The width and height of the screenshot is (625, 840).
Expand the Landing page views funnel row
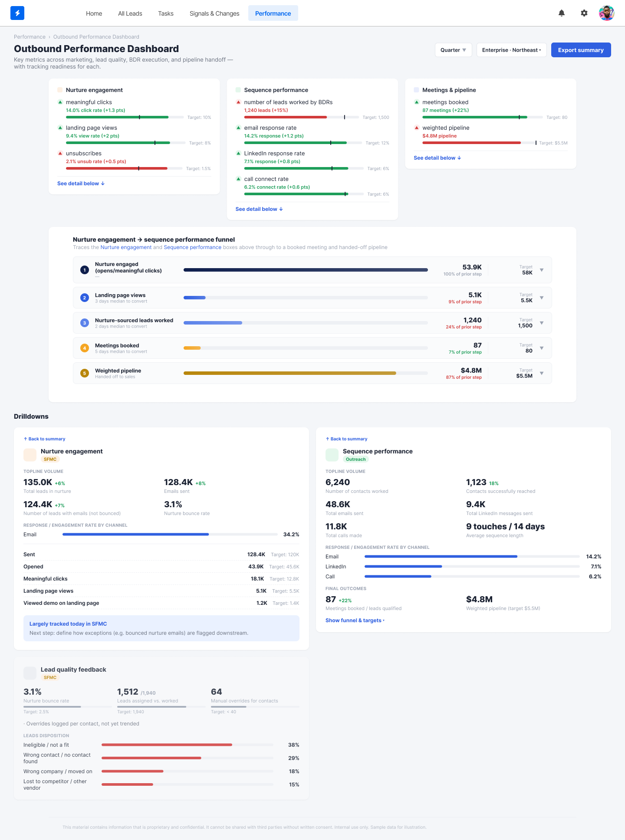click(x=542, y=298)
